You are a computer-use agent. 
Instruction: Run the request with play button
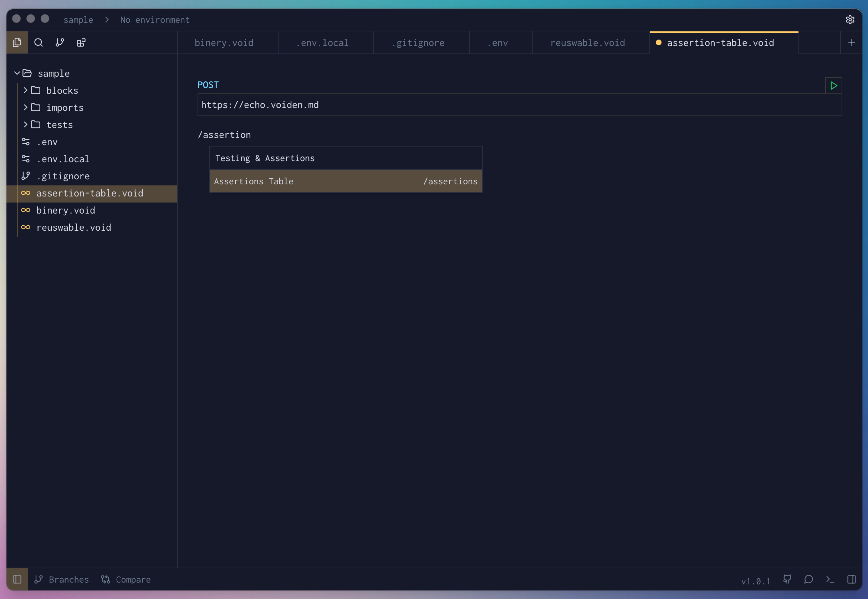click(x=833, y=86)
